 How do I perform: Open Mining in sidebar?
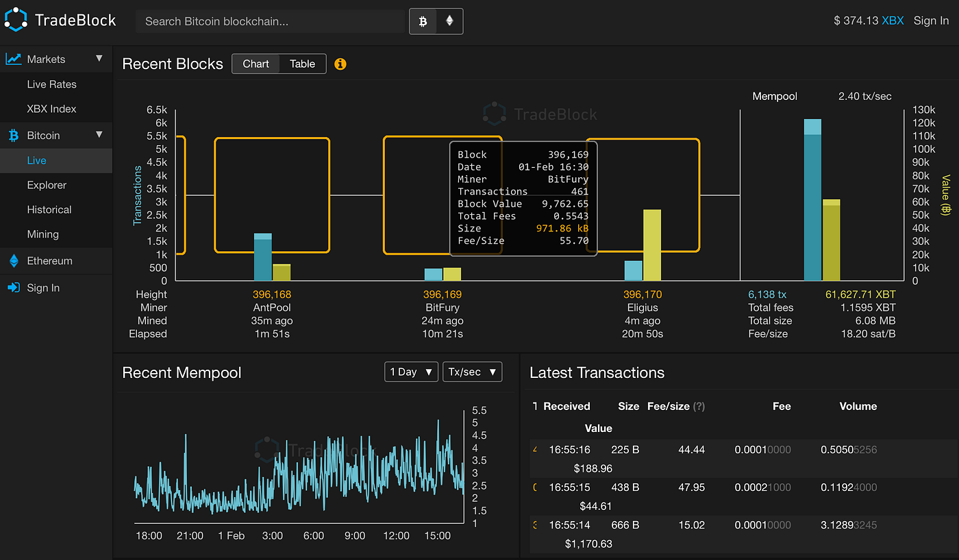(42, 234)
